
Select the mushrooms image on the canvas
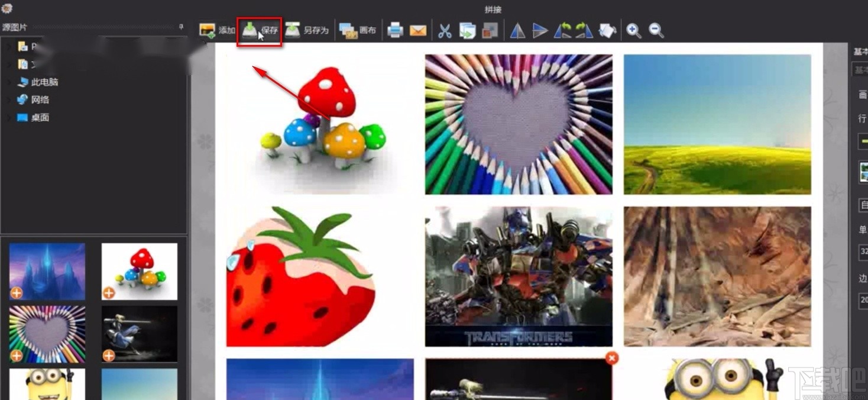pyautogui.click(x=320, y=124)
